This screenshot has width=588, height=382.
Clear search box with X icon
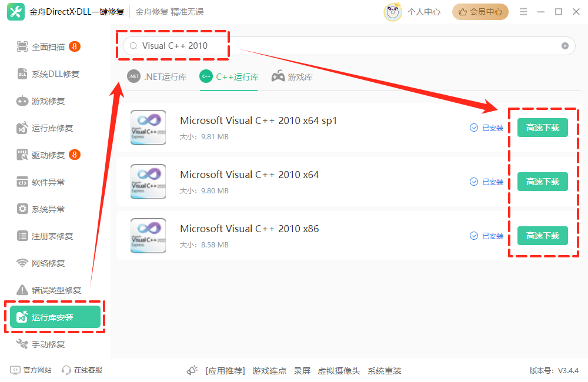coord(565,46)
